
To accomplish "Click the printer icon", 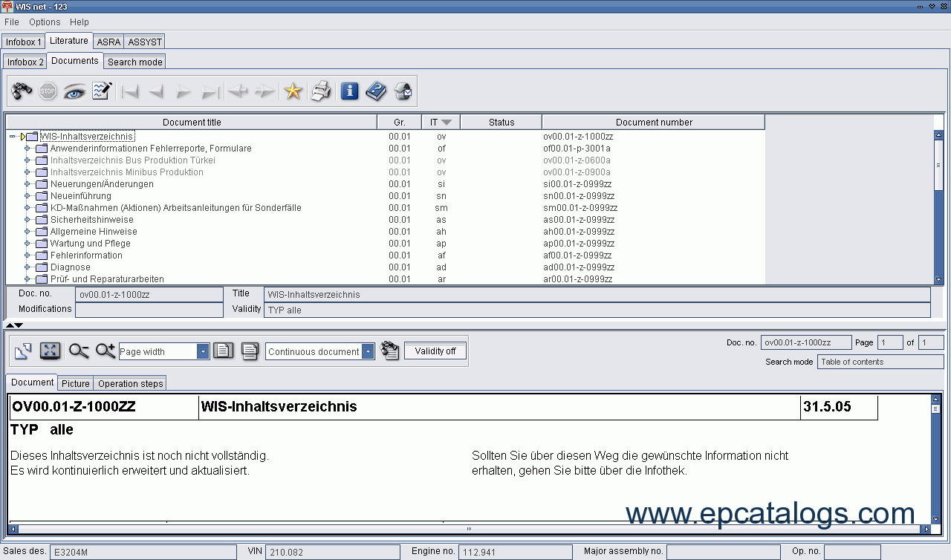I will [321, 91].
